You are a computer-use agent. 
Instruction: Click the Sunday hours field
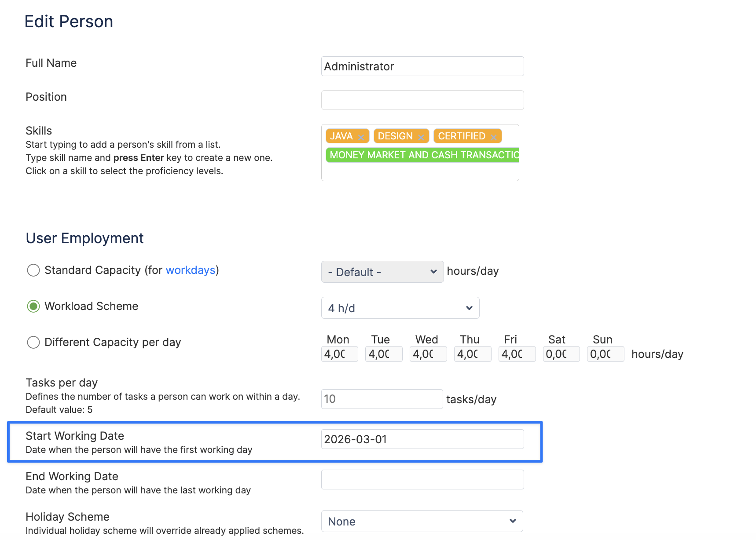pyautogui.click(x=605, y=354)
